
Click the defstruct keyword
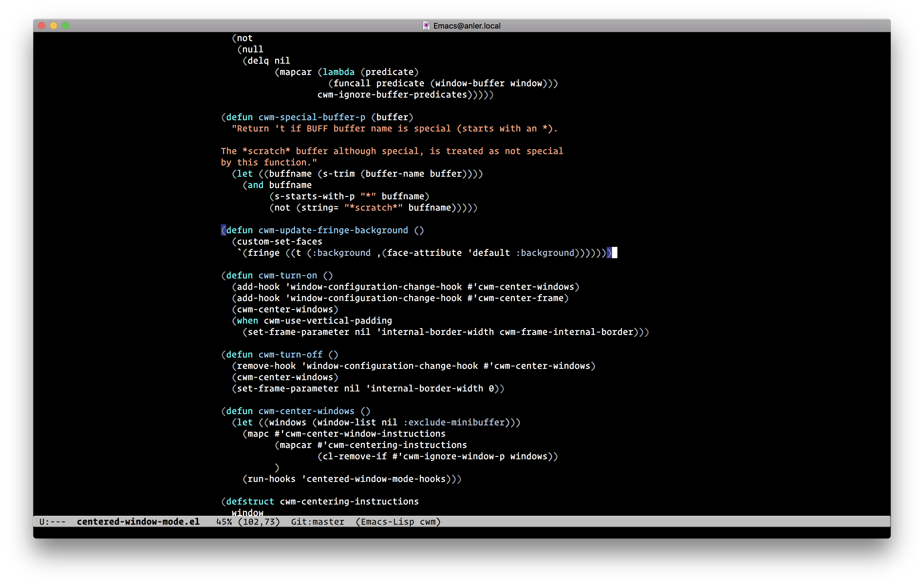coord(250,501)
